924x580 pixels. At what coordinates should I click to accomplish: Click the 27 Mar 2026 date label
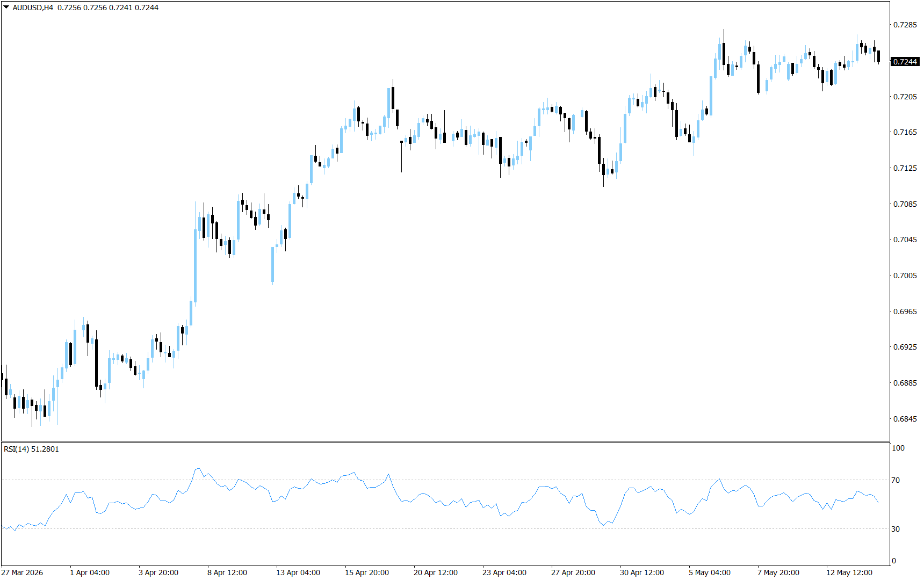point(22,572)
